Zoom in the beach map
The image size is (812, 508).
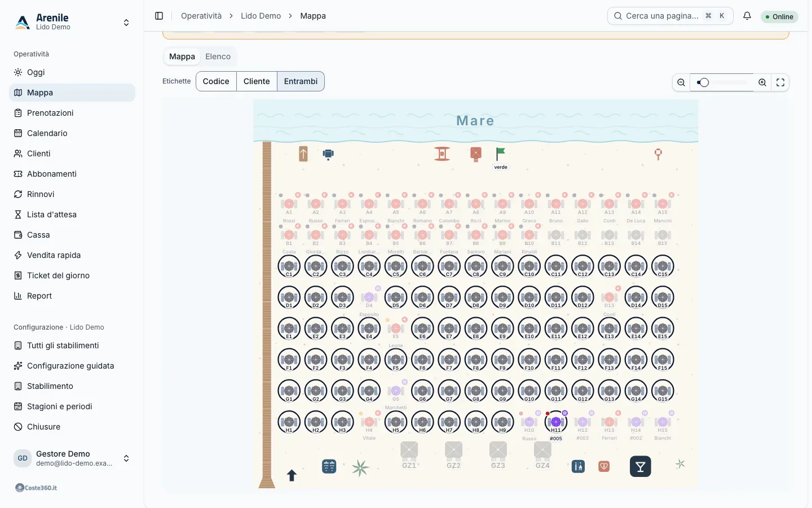click(x=762, y=82)
